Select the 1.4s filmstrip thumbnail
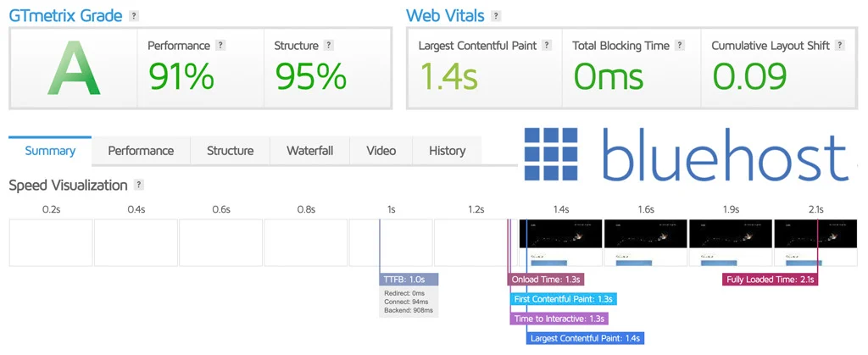Image resolution: width=868 pixels, height=355 pixels. (x=560, y=242)
